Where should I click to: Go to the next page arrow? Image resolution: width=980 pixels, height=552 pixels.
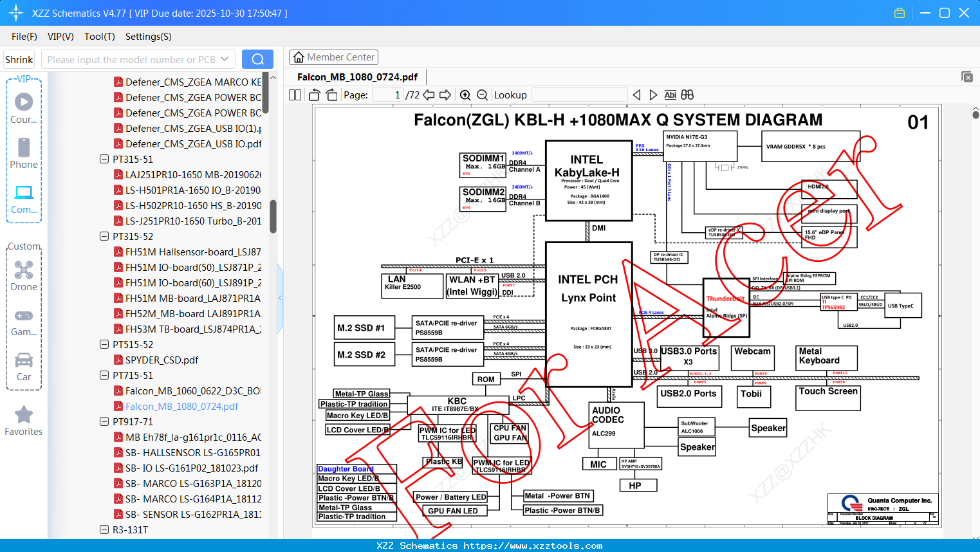tap(445, 95)
